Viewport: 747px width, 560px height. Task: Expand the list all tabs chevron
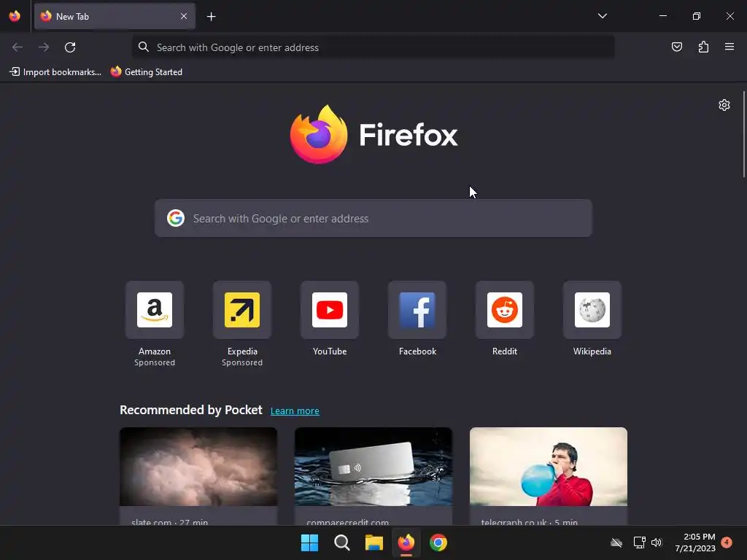pos(602,16)
